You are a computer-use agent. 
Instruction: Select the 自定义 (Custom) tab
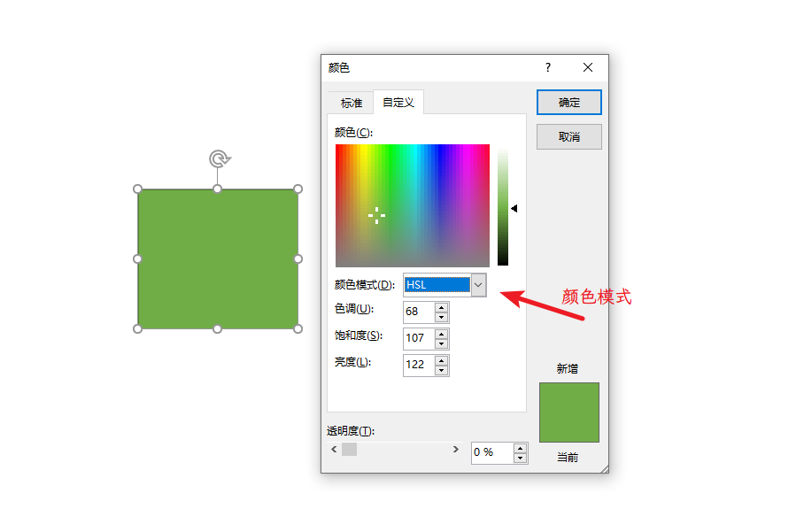click(x=398, y=102)
